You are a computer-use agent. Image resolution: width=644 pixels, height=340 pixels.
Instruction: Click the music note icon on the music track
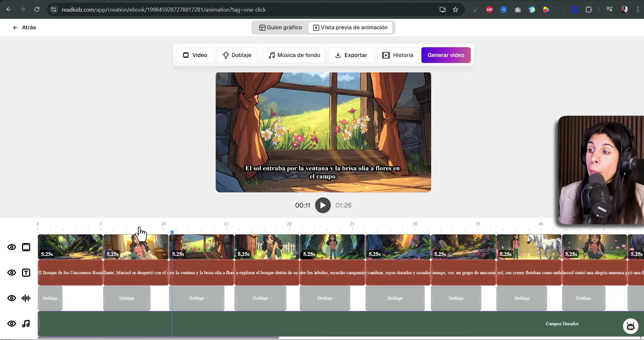pos(26,323)
